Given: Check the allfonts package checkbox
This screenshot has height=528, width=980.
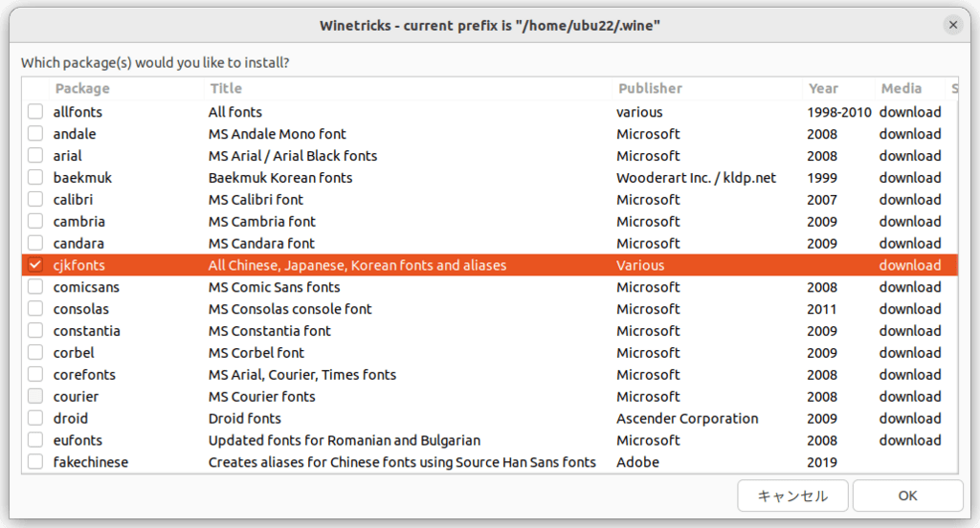Looking at the screenshot, I should click(35, 112).
